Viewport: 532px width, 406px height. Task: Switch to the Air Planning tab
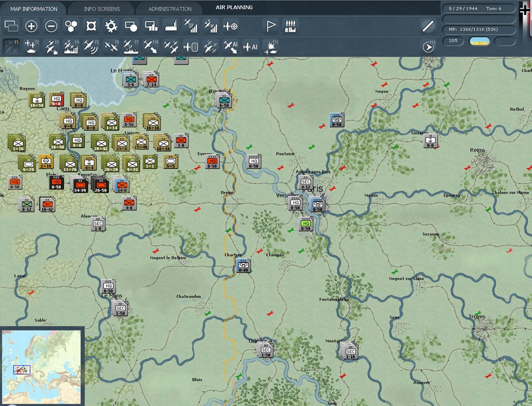coord(234,7)
